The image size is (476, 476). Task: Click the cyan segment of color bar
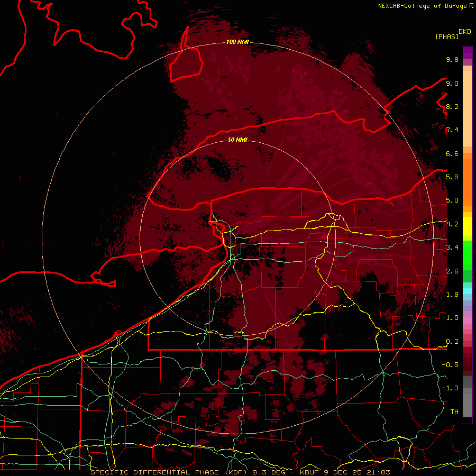(467, 290)
